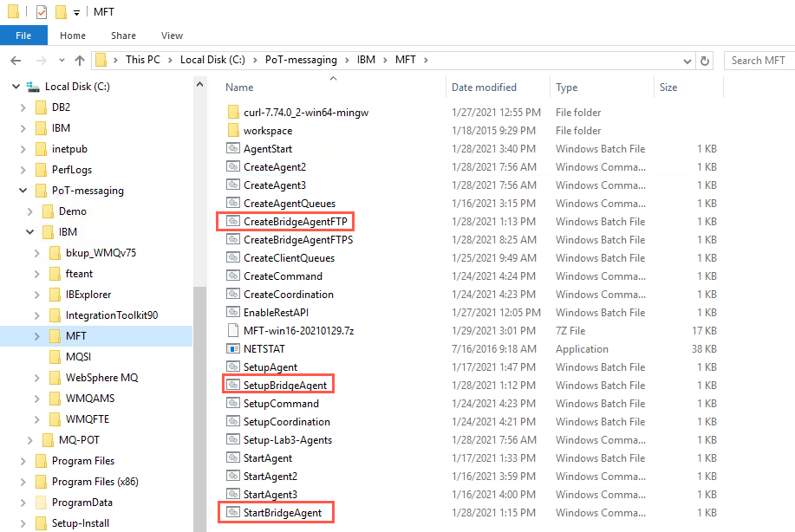Viewport: 795px width, 532px height.
Task: Click the Forward navigation arrow
Action: click(x=41, y=61)
